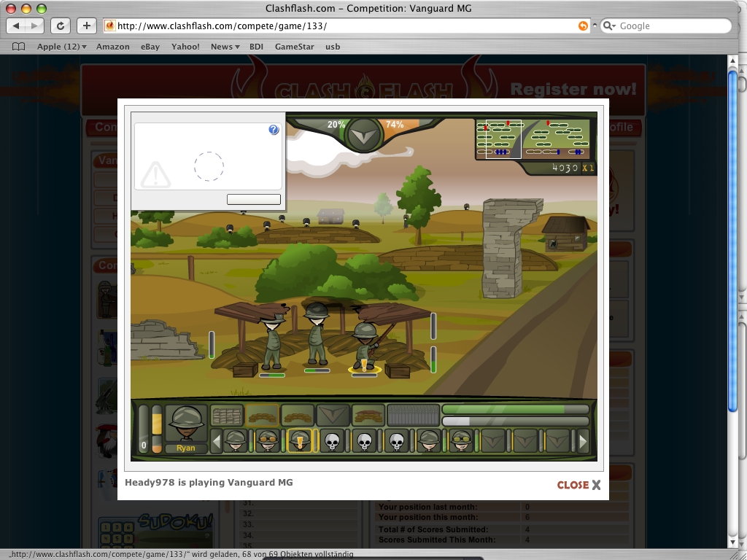Open the News bookmarks dropdown

tap(225, 47)
